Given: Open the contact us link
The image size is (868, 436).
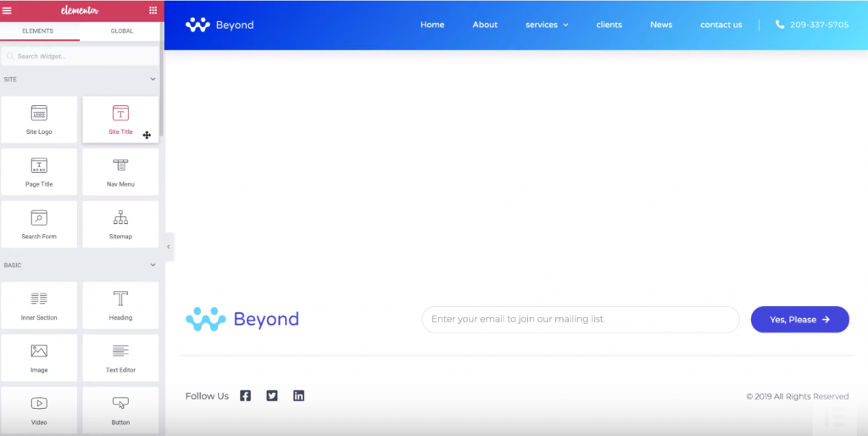Looking at the screenshot, I should (721, 25).
